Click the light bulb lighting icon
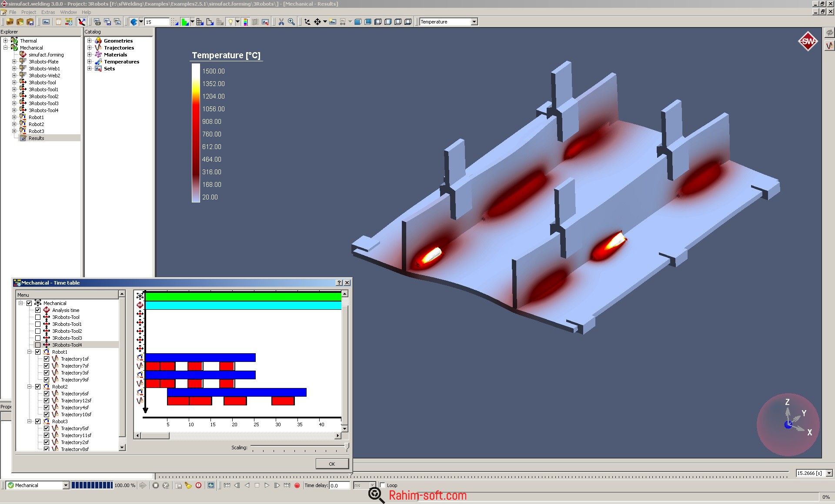Screen dimensions: 835x504 coord(230,22)
